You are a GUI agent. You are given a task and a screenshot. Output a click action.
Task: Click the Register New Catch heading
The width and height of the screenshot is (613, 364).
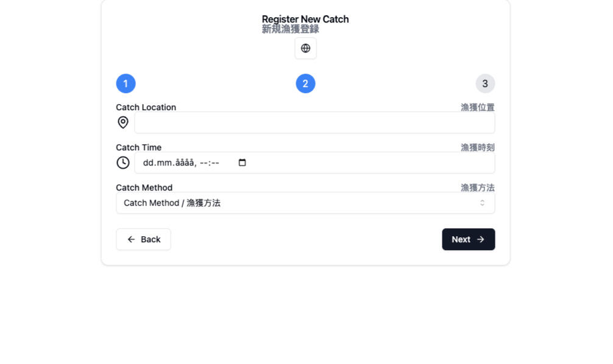pyautogui.click(x=305, y=19)
